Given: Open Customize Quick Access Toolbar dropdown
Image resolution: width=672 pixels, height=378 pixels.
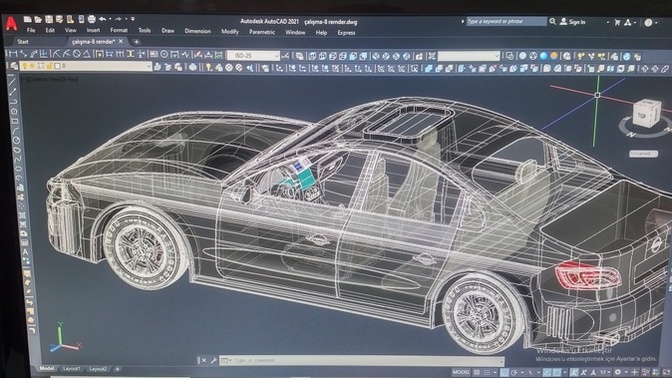Looking at the screenshot, I should [133, 19].
